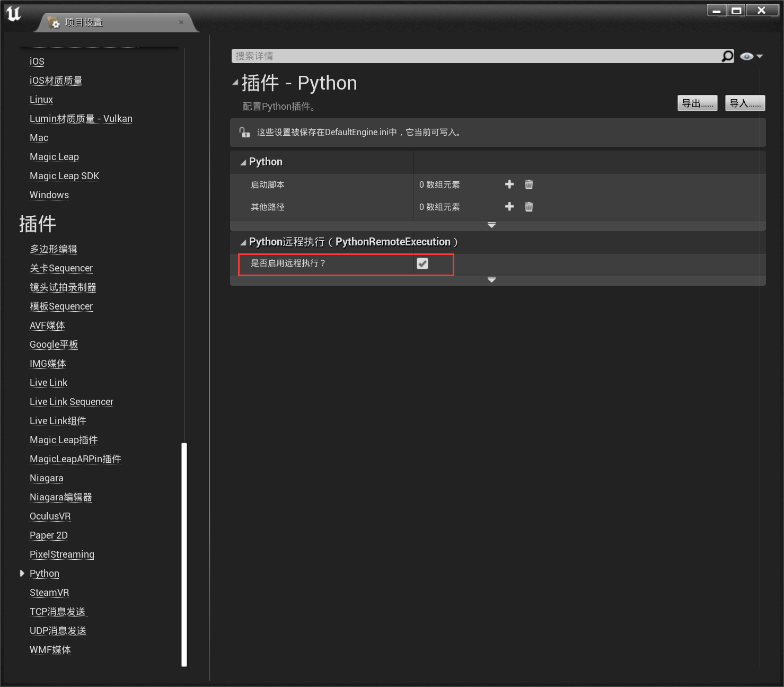
Task: Open the settings visibility eye icon
Action: click(x=747, y=56)
